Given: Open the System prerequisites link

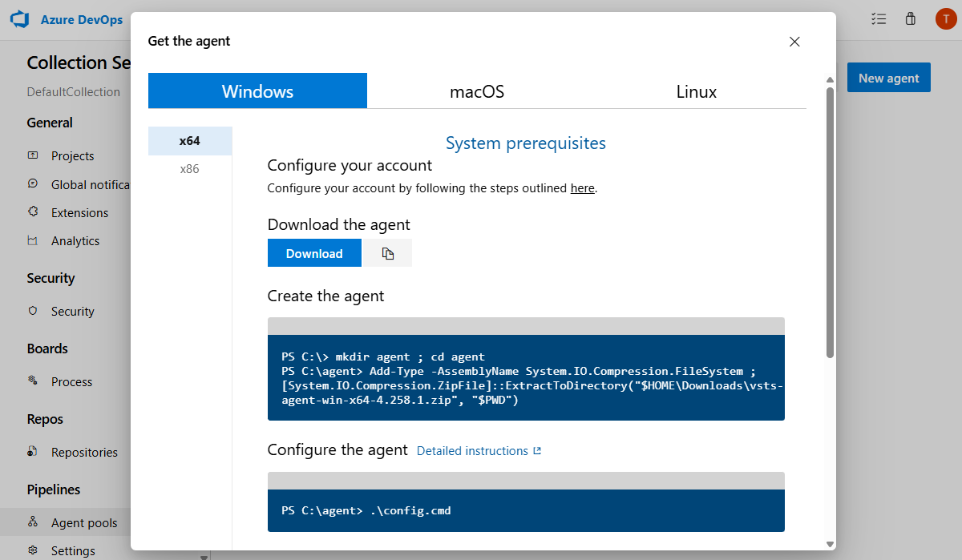Looking at the screenshot, I should [x=526, y=143].
